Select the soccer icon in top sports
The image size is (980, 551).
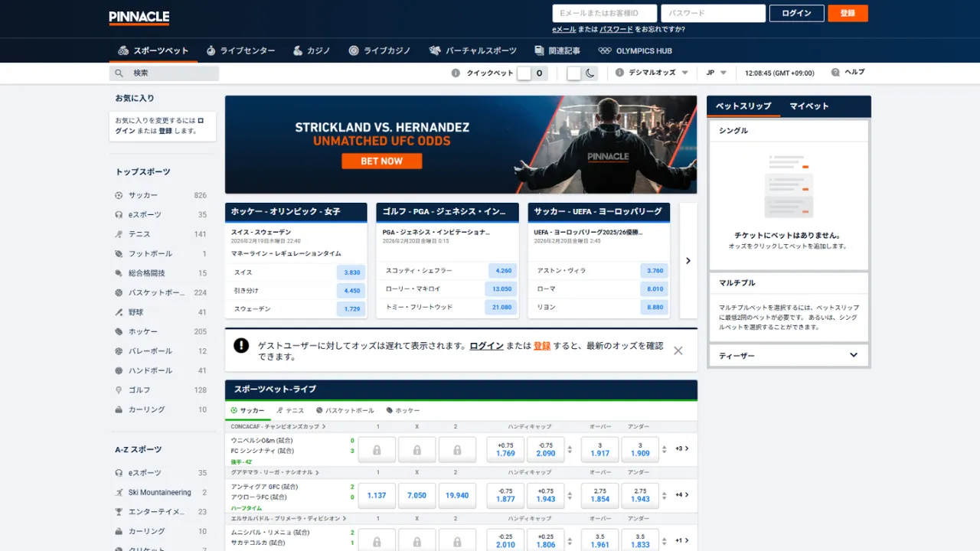coord(119,195)
